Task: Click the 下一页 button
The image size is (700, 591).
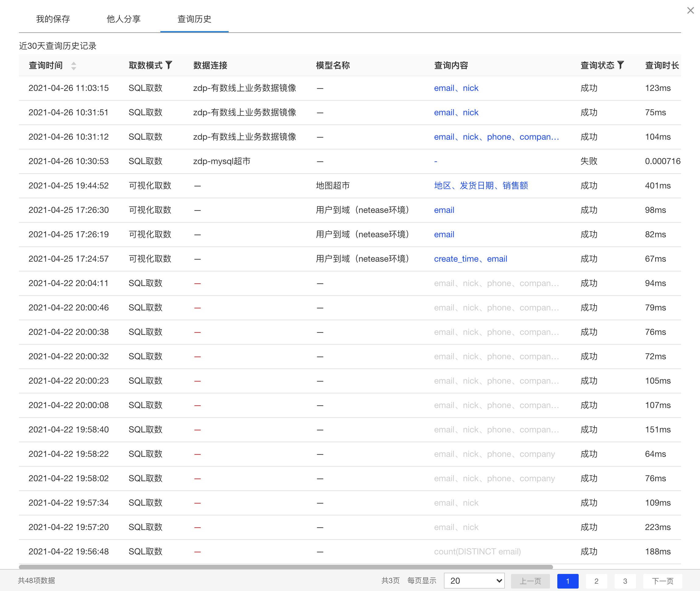Action: (x=662, y=581)
